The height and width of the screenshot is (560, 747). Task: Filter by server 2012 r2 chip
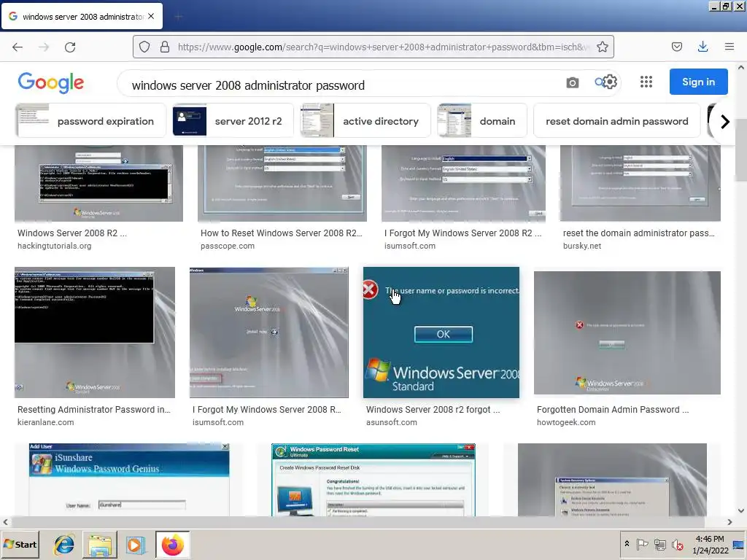[233, 121]
